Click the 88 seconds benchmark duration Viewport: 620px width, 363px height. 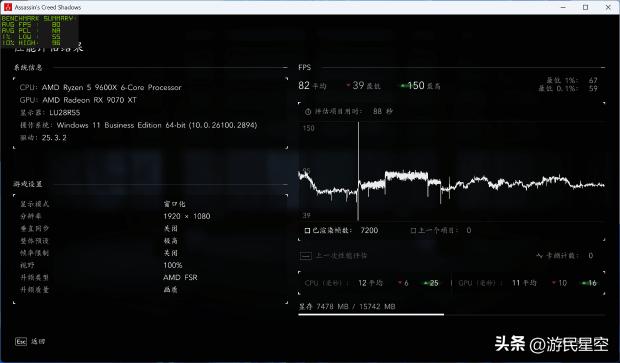pos(382,112)
